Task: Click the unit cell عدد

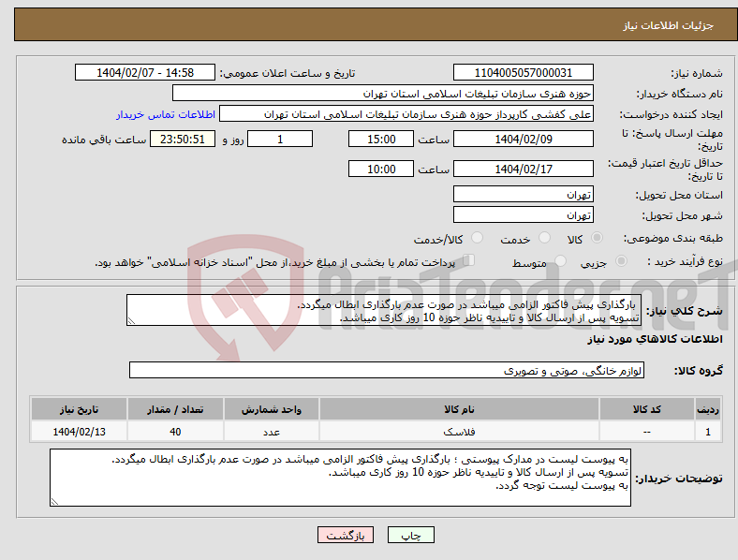Action: pos(272,432)
